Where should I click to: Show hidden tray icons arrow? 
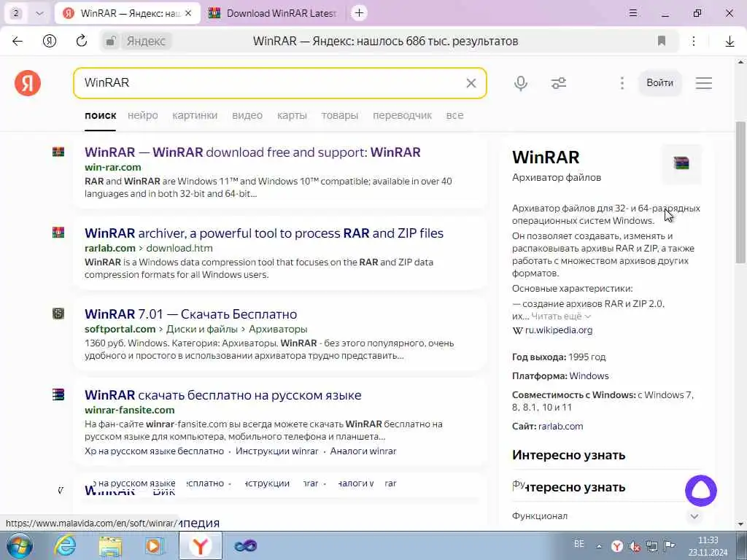pos(599,547)
